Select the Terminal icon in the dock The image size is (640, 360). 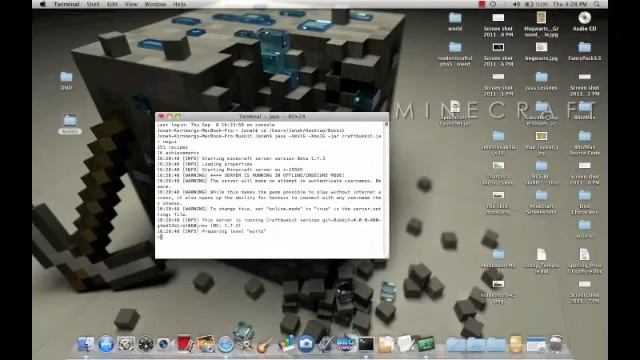(x=366, y=344)
